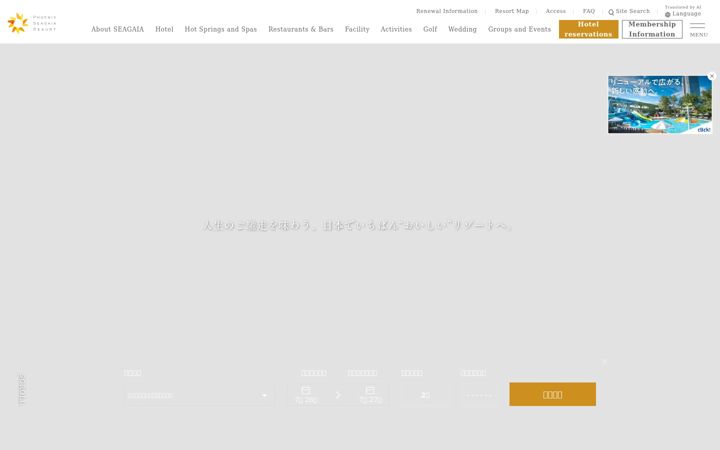
Task: Open the Access link
Action: (x=555, y=11)
